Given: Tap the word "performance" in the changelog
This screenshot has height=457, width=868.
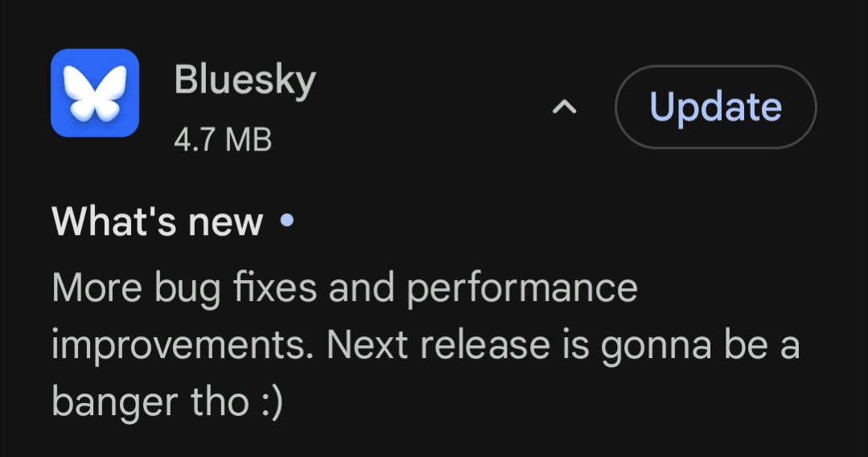Looking at the screenshot, I should pyautogui.click(x=521, y=288).
